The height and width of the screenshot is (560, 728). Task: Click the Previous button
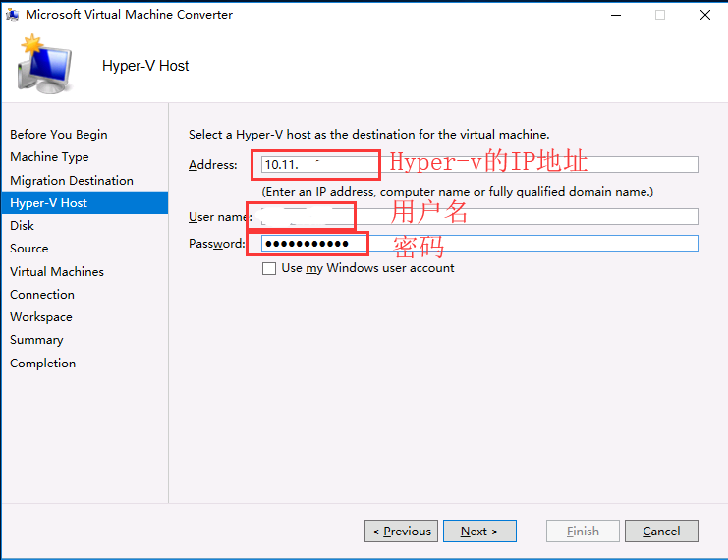pos(401,531)
